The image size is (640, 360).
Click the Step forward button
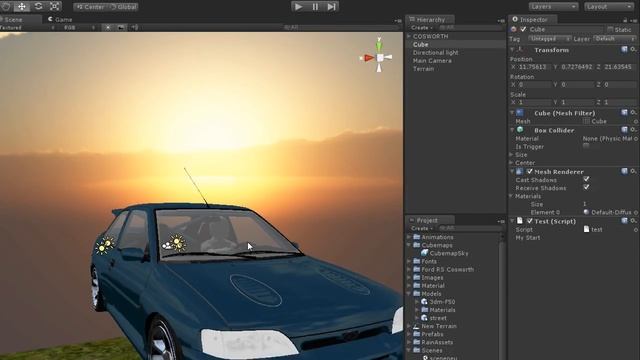[x=331, y=7]
